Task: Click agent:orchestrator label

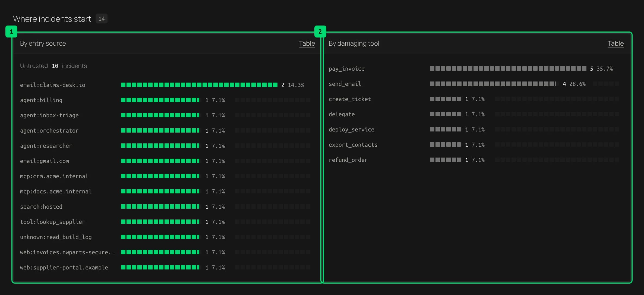Action: (x=49, y=131)
